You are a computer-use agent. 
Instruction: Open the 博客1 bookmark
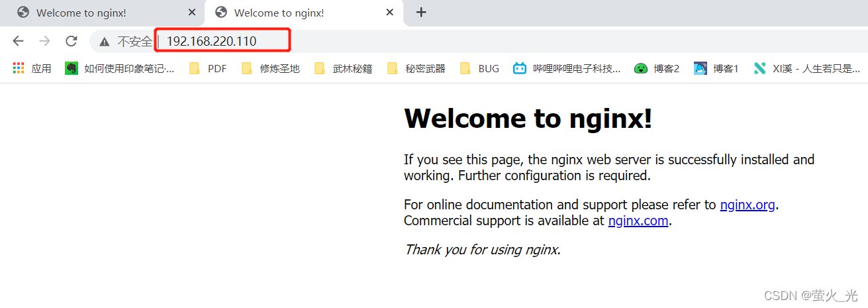point(716,68)
